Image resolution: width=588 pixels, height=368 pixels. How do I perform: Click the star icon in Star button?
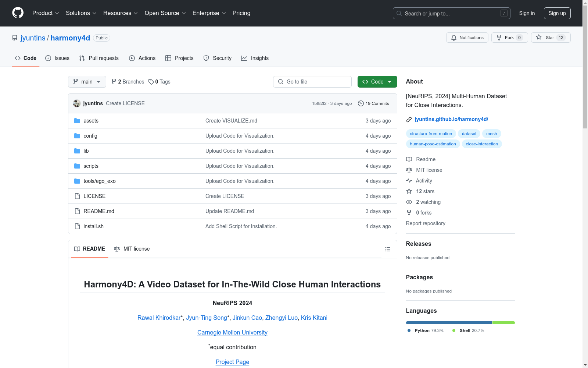click(539, 37)
